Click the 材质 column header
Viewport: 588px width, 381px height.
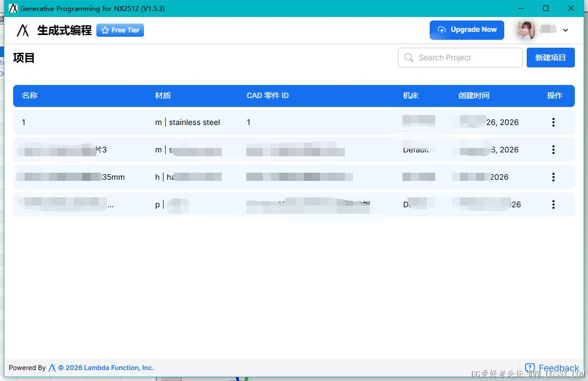(163, 95)
